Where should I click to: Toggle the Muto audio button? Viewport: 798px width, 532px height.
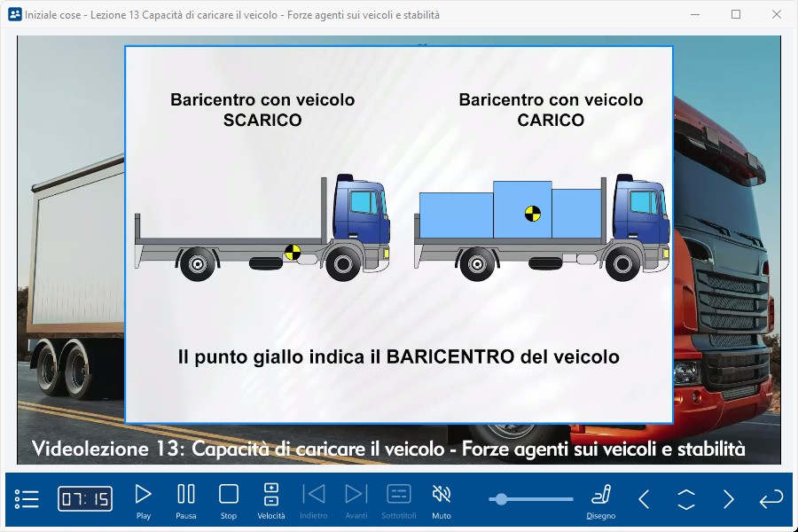tap(441, 499)
